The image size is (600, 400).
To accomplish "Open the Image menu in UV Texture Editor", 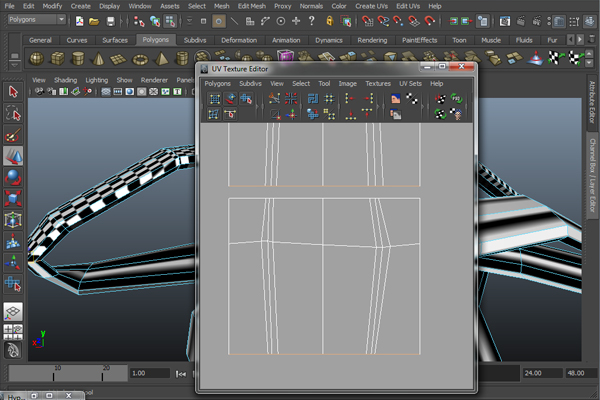I will click(x=347, y=83).
